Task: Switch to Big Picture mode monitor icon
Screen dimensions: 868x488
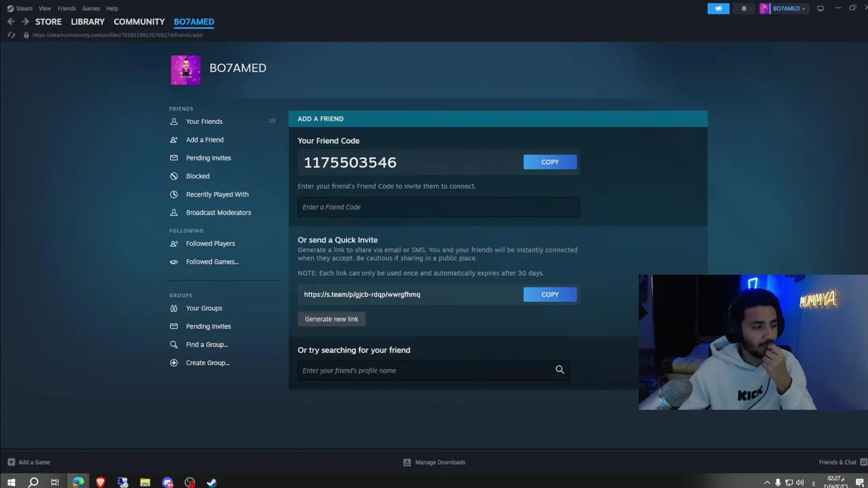Action: click(x=821, y=9)
